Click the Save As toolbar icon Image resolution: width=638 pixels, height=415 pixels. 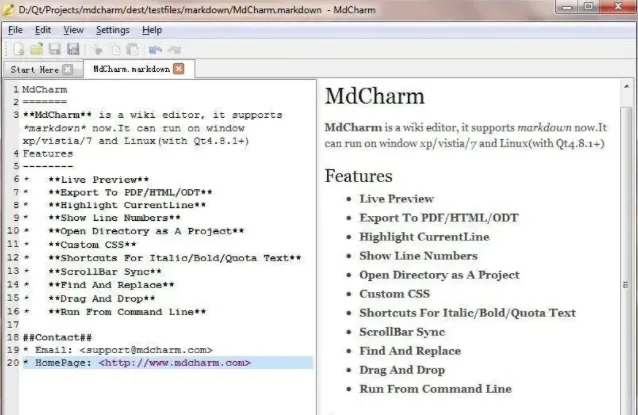pos(73,49)
